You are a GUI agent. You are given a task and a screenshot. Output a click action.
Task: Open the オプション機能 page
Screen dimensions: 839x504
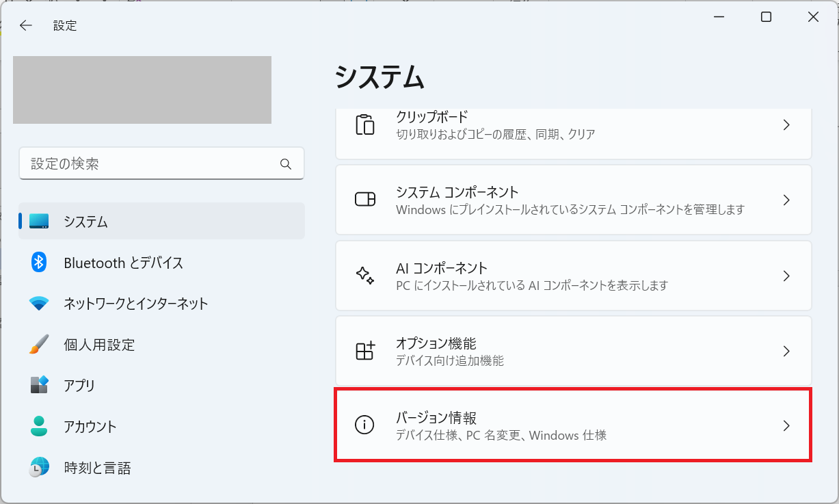[573, 350]
